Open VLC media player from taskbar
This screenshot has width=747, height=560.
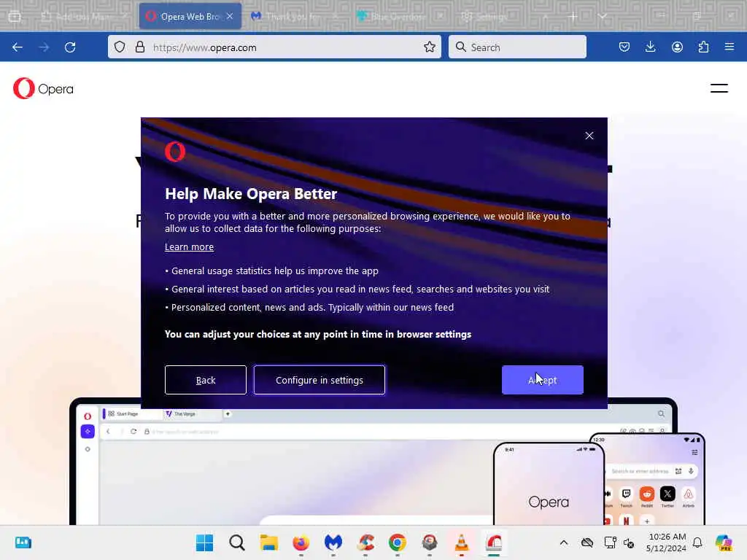click(462, 542)
